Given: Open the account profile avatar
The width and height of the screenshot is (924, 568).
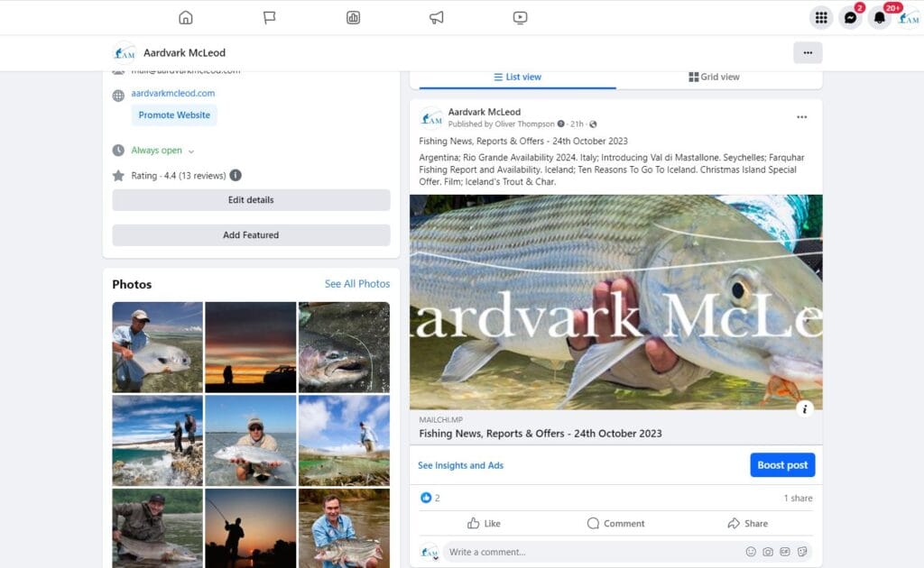Looking at the screenshot, I should tap(909, 18).
